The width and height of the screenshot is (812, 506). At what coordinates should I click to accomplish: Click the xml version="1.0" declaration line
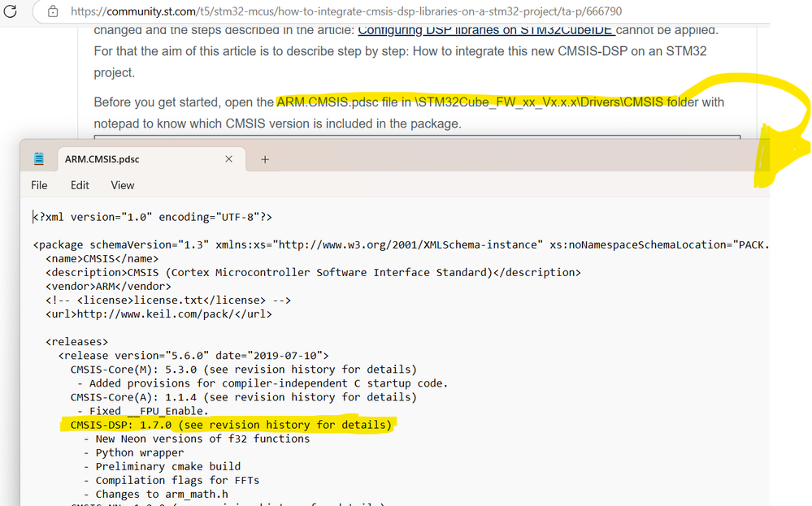152,217
